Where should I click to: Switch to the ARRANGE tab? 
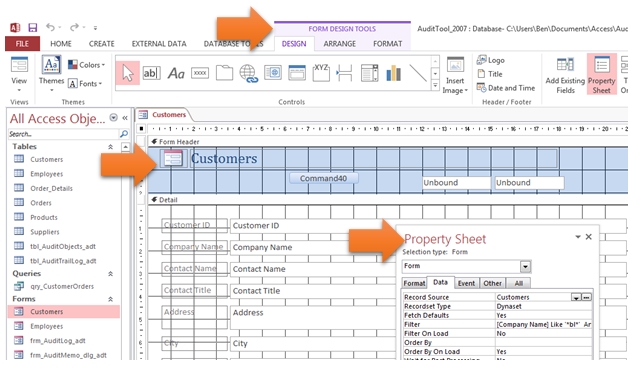click(x=340, y=44)
